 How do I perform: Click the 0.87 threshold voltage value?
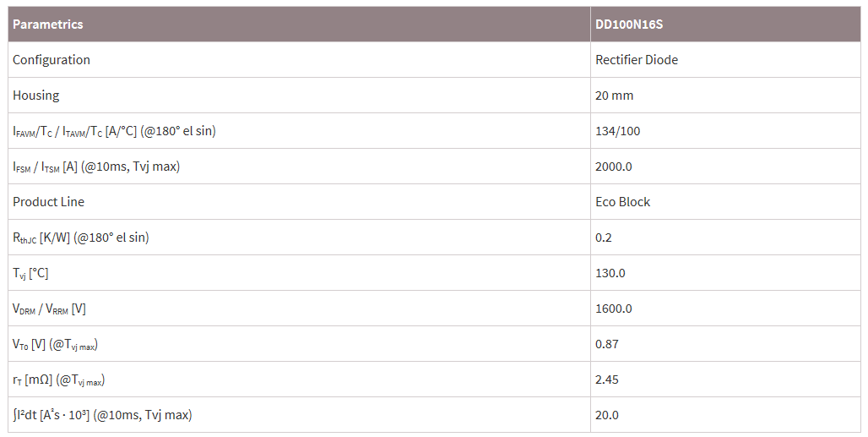coord(607,344)
